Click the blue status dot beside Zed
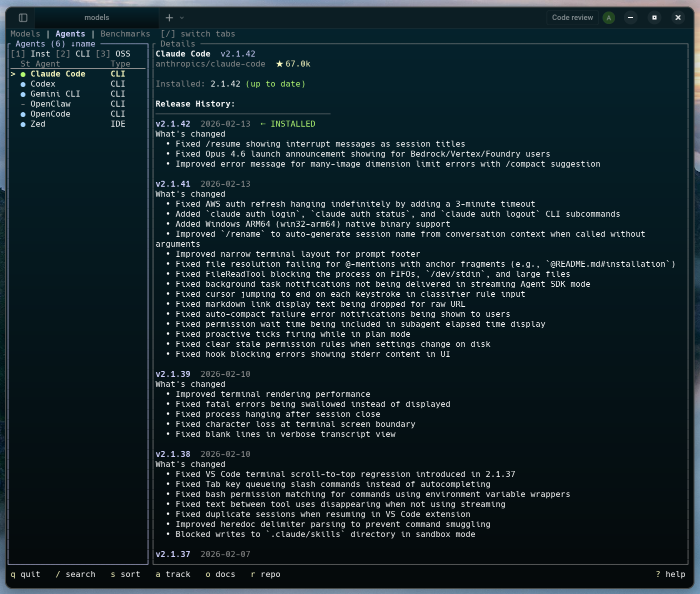Image resolution: width=700 pixels, height=594 pixels. point(23,124)
